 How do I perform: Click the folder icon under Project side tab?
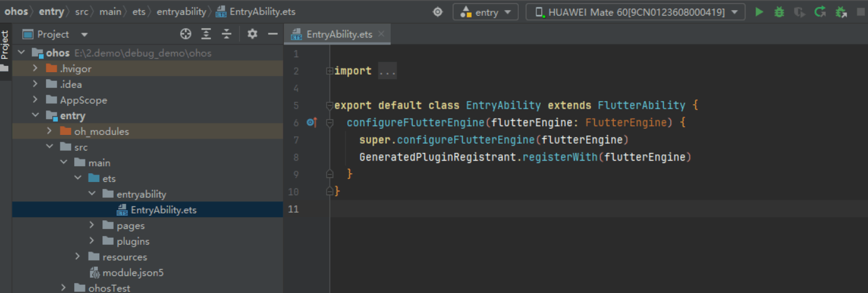(x=5, y=68)
